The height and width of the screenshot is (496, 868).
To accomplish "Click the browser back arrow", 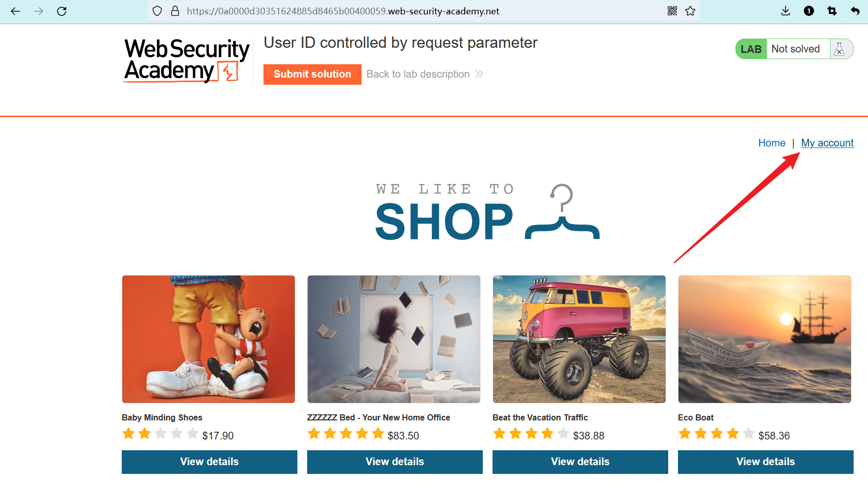I will tap(15, 11).
